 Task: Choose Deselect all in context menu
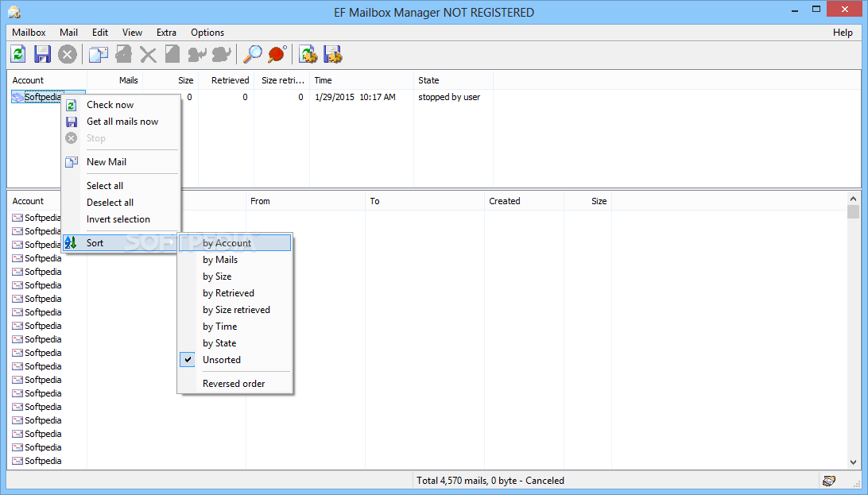pyautogui.click(x=121, y=203)
